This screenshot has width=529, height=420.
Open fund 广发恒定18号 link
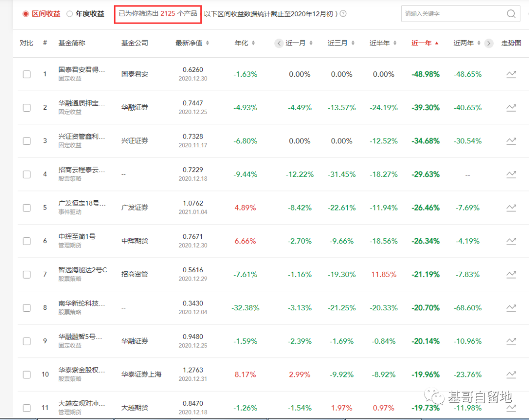click(82, 203)
